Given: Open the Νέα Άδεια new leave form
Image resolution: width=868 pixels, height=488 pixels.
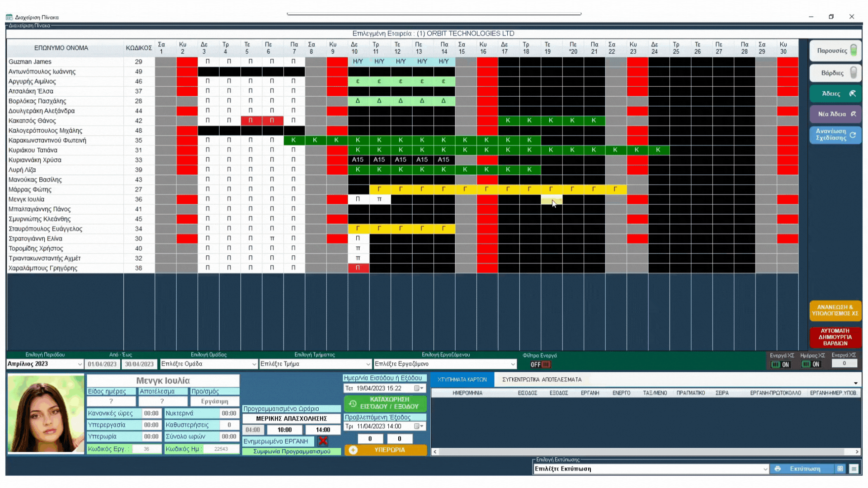Looking at the screenshot, I should pos(835,114).
